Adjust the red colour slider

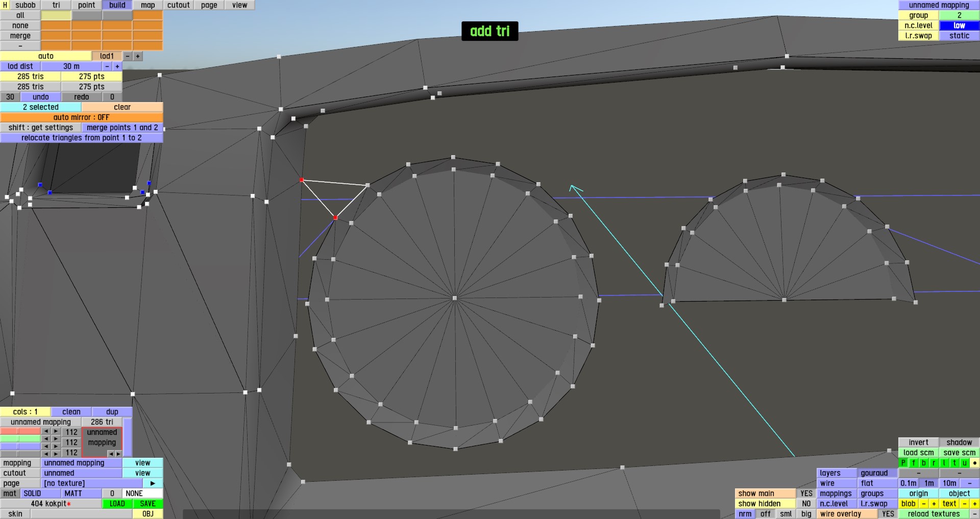click(x=20, y=432)
